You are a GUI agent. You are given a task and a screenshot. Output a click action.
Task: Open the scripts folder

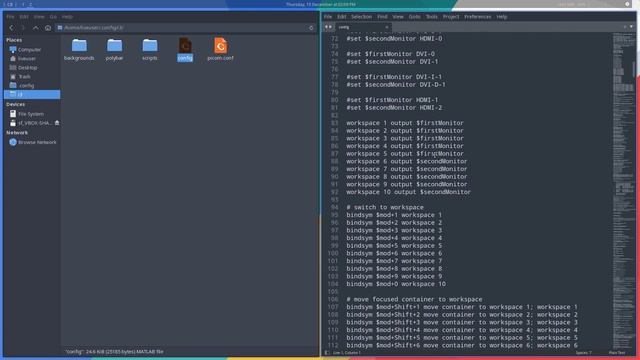tap(150, 50)
